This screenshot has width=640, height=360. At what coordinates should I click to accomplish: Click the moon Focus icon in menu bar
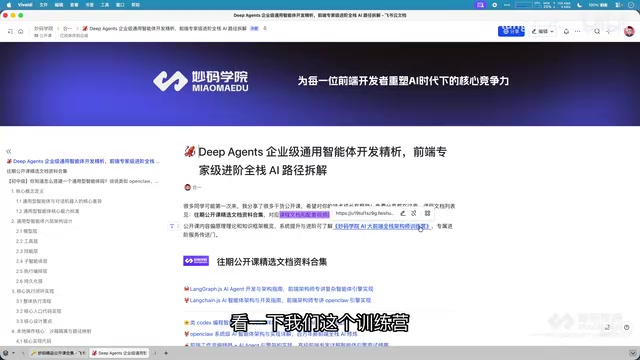pos(580,5)
